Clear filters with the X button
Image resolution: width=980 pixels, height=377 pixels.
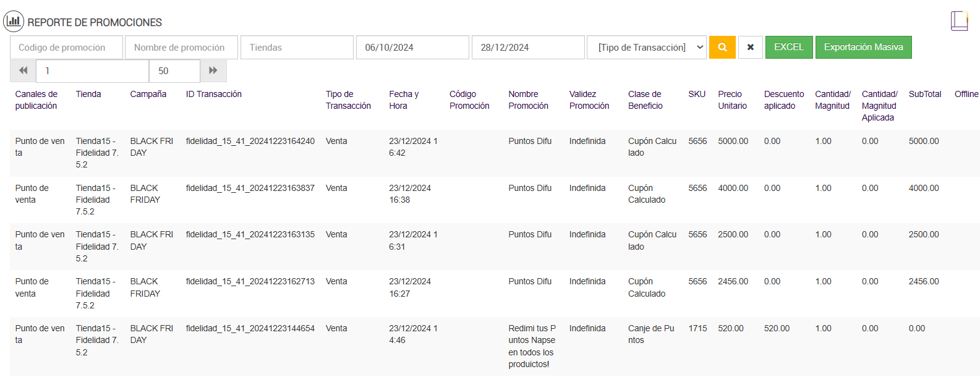pos(750,48)
